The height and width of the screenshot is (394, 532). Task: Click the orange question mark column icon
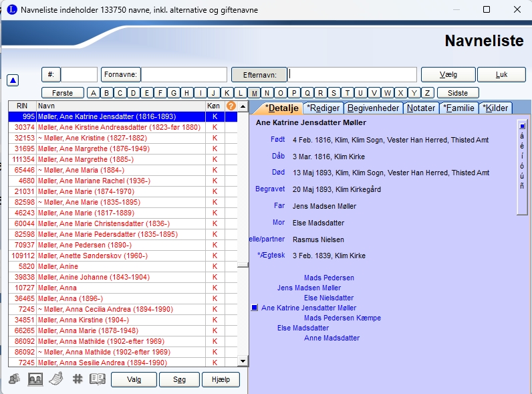point(231,106)
